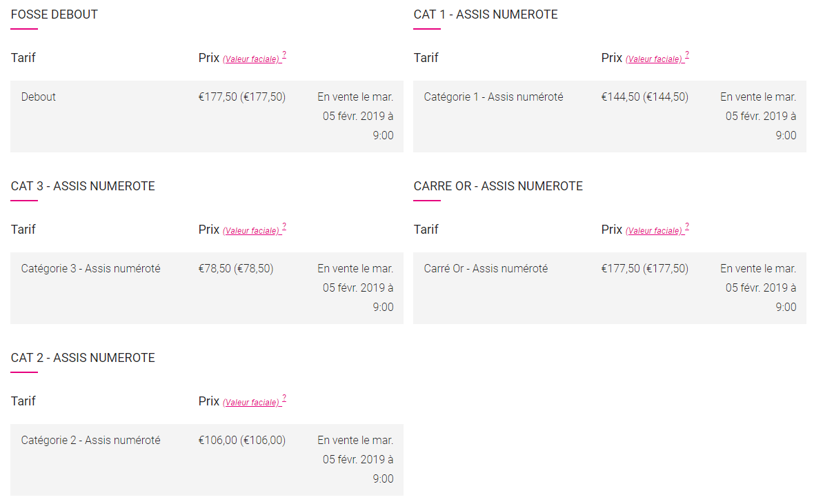Click the FOSSE DEBOUT section heading
The image size is (814, 504).
[54, 14]
